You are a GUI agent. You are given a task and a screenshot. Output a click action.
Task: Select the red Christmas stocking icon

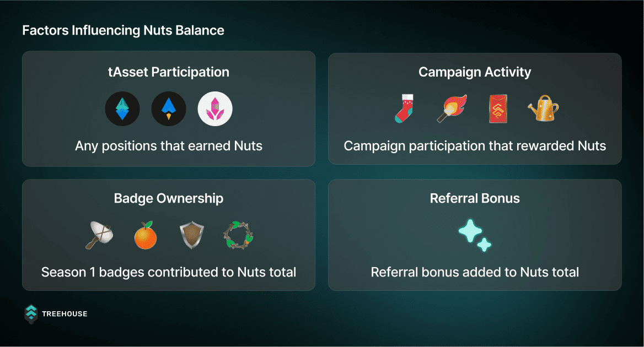point(405,109)
